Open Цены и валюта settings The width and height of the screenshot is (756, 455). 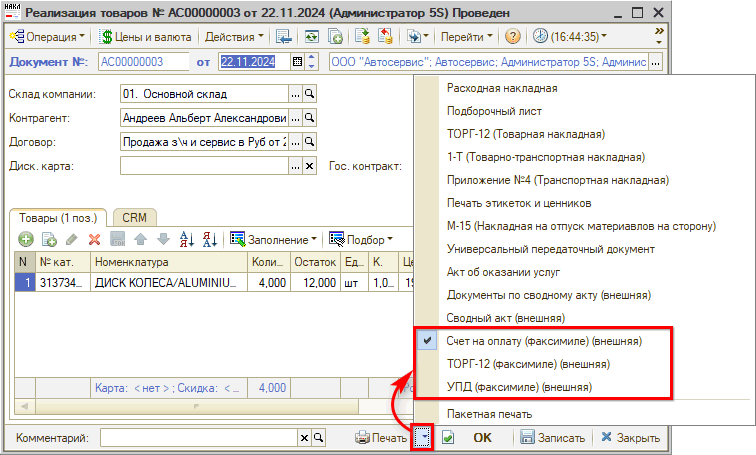[x=156, y=36]
